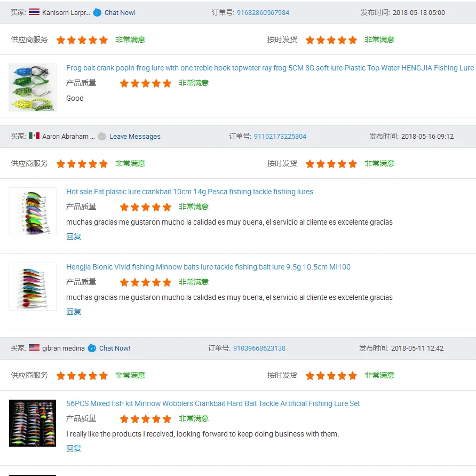This screenshot has height=476, width=476.
Task: Click the US flag next to gibran medina
Action: coord(34,347)
